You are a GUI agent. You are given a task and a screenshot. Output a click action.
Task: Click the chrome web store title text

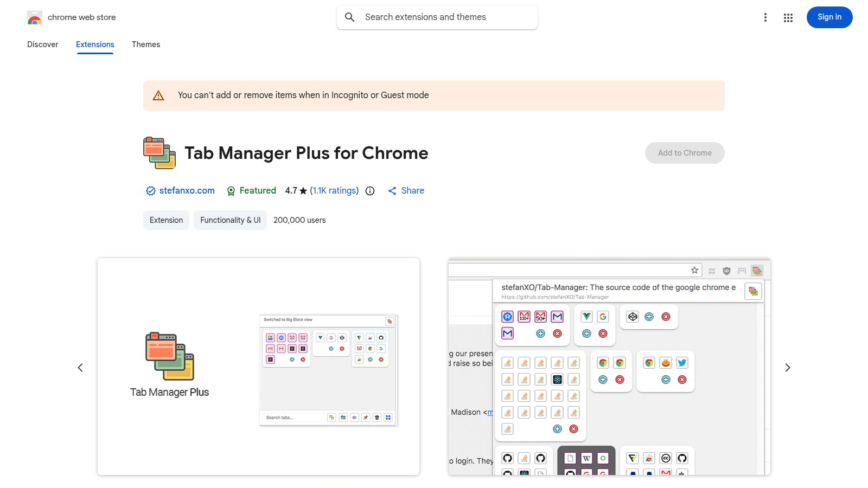(x=82, y=17)
